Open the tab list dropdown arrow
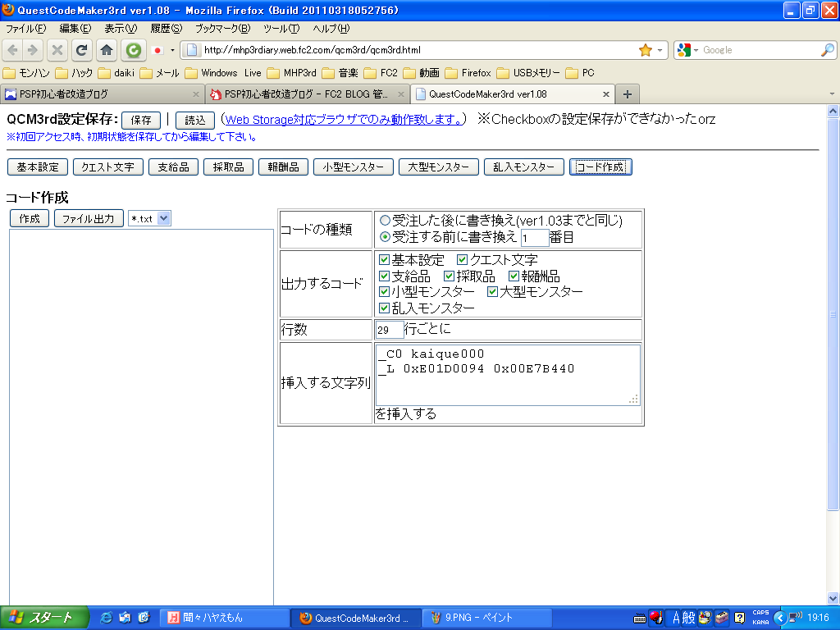This screenshot has height=630, width=840. tap(832, 94)
